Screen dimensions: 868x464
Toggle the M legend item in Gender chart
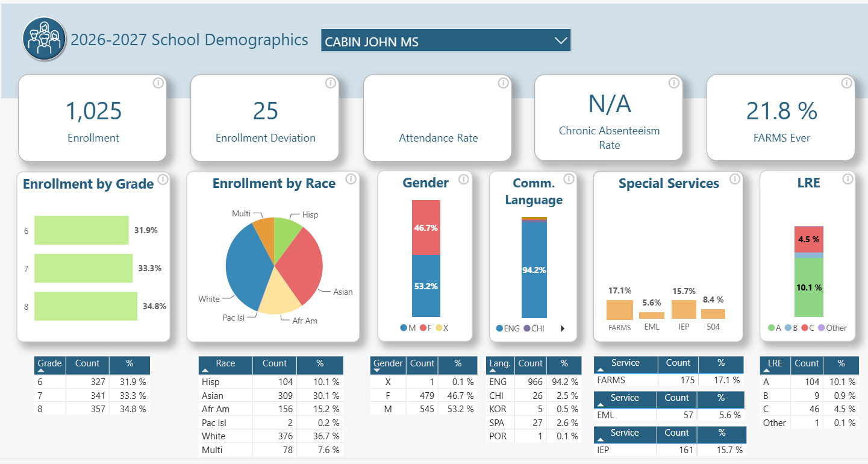[408, 328]
